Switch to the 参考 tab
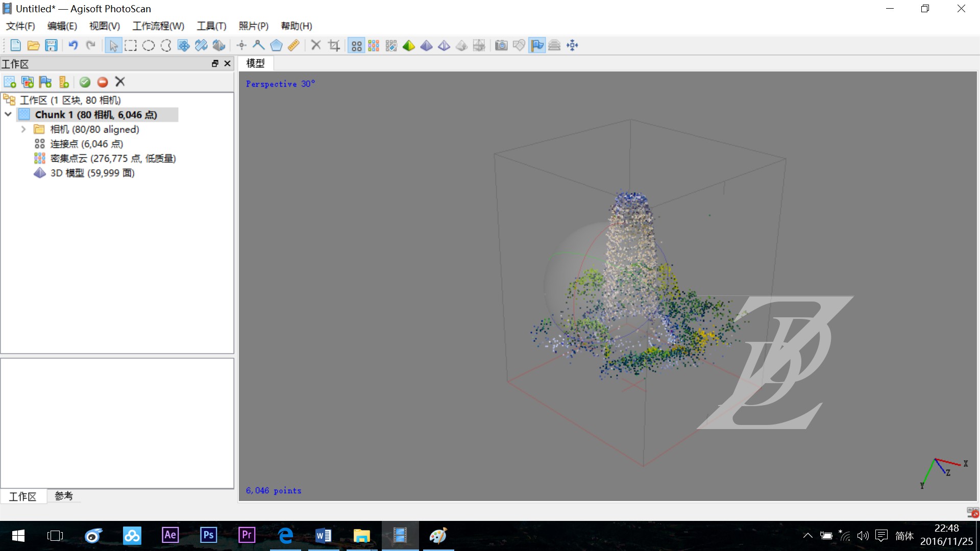This screenshot has width=980, height=551. pos(64,496)
